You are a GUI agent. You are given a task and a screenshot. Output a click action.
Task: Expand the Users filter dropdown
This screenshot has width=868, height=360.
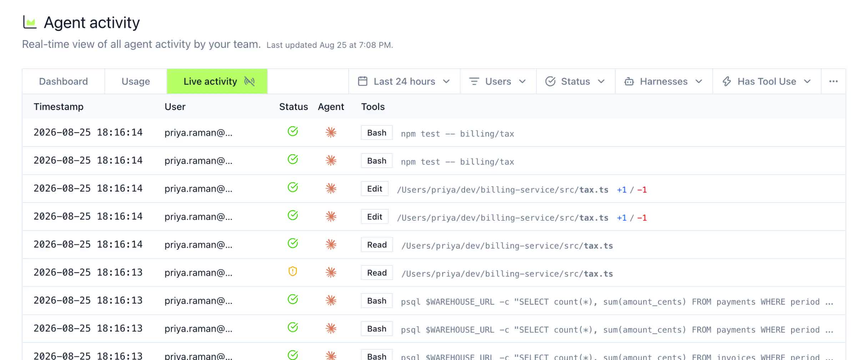(x=498, y=81)
